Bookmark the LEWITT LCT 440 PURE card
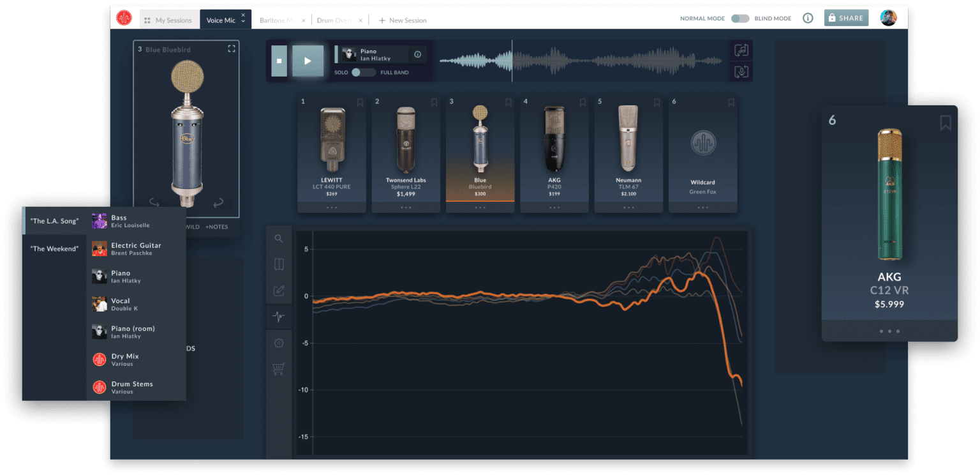The width and height of the screenshot is (980, 475). click(360, 102)
